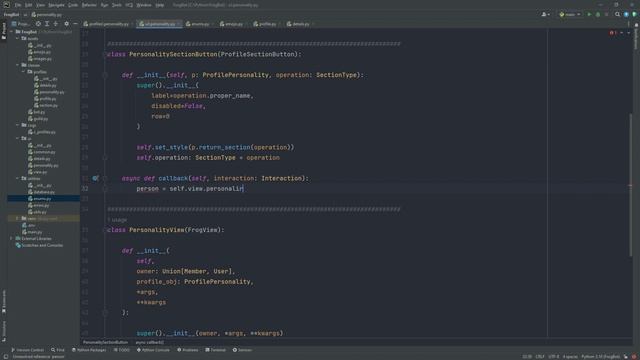This screenshot has width=640, height=360.
Task: Click the Debug bug icon in the toolbar
Action: pyautogui.click(x=598, y=14)
